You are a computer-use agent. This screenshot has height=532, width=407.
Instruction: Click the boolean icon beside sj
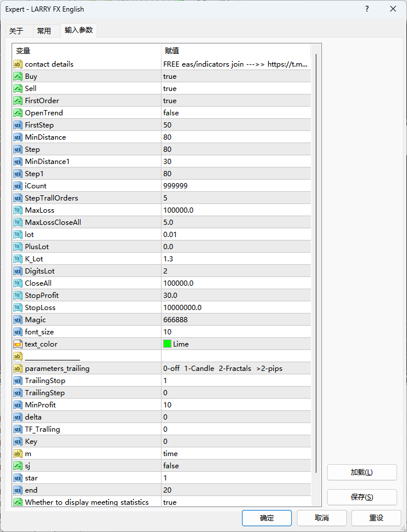coord(18,466)
